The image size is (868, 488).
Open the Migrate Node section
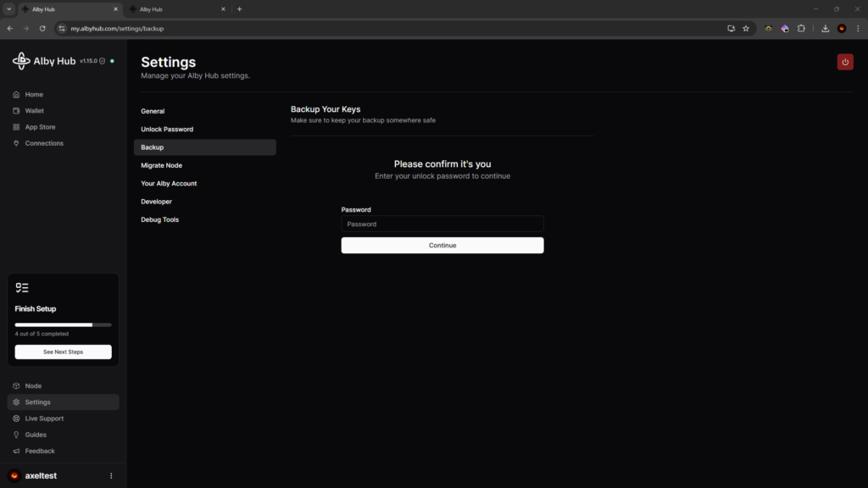coord(161,165)
